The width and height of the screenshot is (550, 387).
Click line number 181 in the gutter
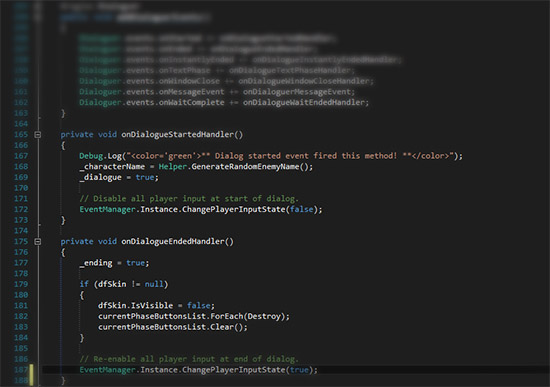pyautogui.click(x=21, y=306)
